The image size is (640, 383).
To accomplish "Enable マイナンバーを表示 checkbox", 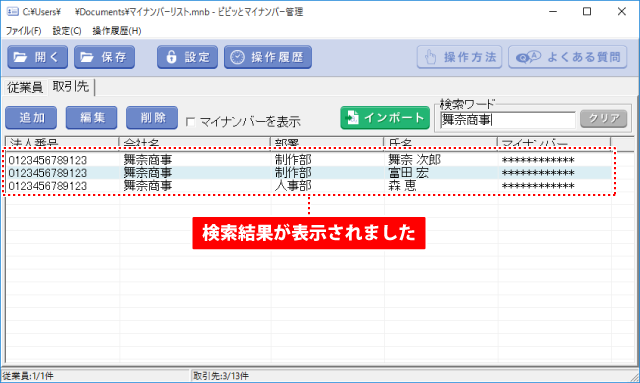I will pyautogui.click(x=190, y=122).
